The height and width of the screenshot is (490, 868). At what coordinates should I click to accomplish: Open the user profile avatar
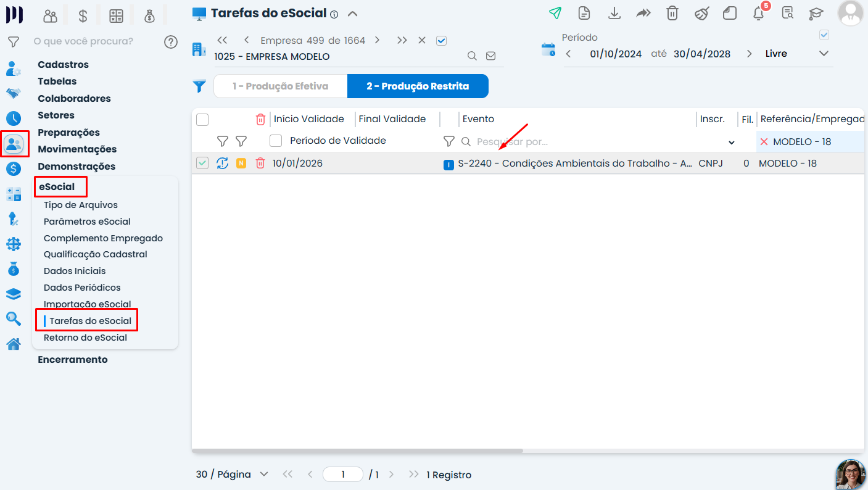[851, 13]
